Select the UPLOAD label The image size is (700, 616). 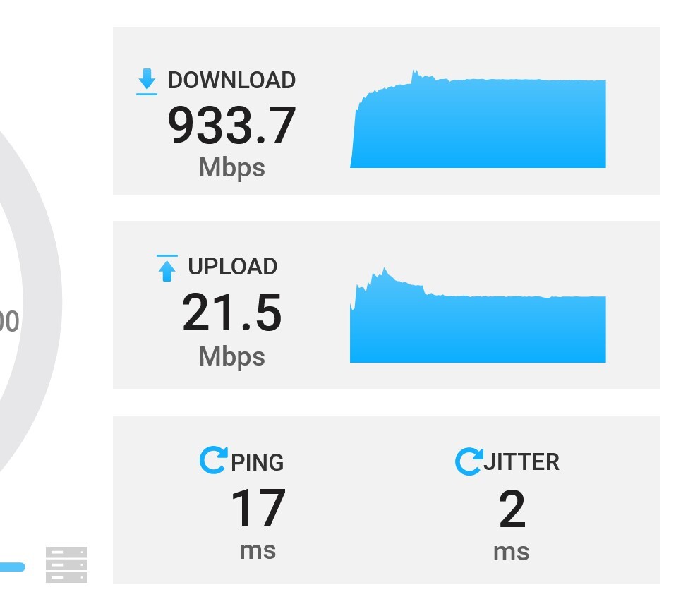(x=233, y=267)
